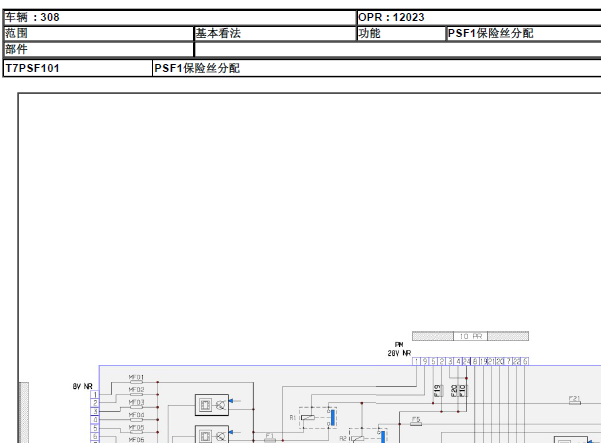Select the lower transistor module symbol near F1
The height and width of the screenshot is (443, 601).
pos(212,435)
